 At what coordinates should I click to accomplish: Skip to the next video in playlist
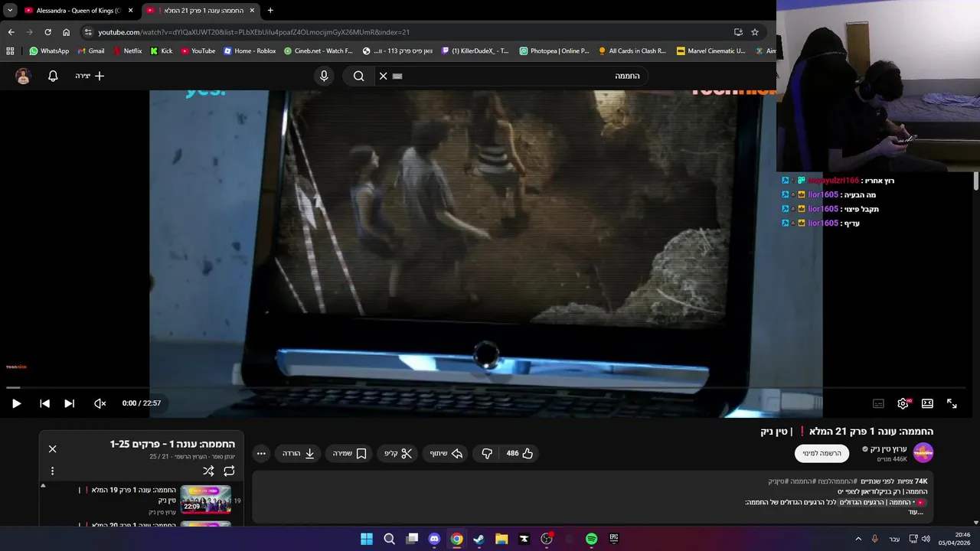(69, 403)
